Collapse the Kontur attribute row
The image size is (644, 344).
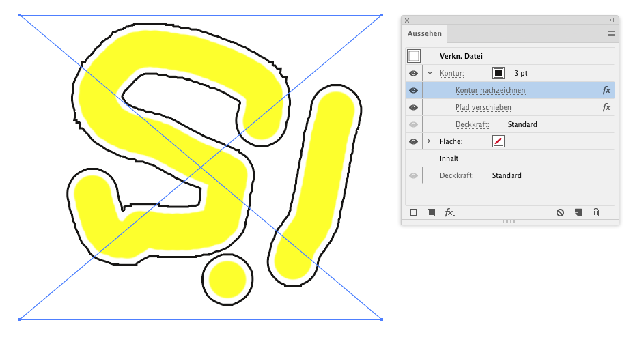click(x=430, y=73)
